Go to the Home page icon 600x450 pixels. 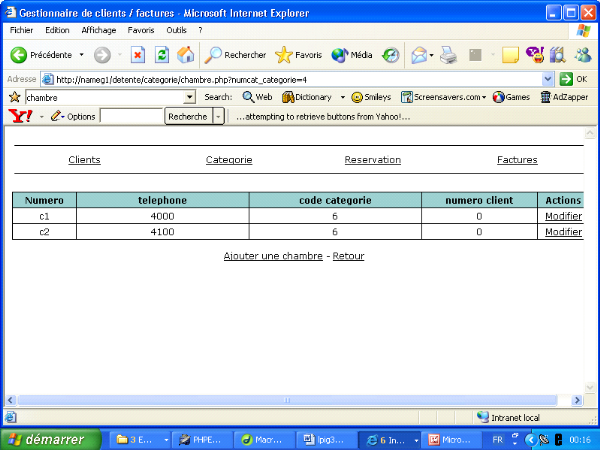(x=185, y=55)
